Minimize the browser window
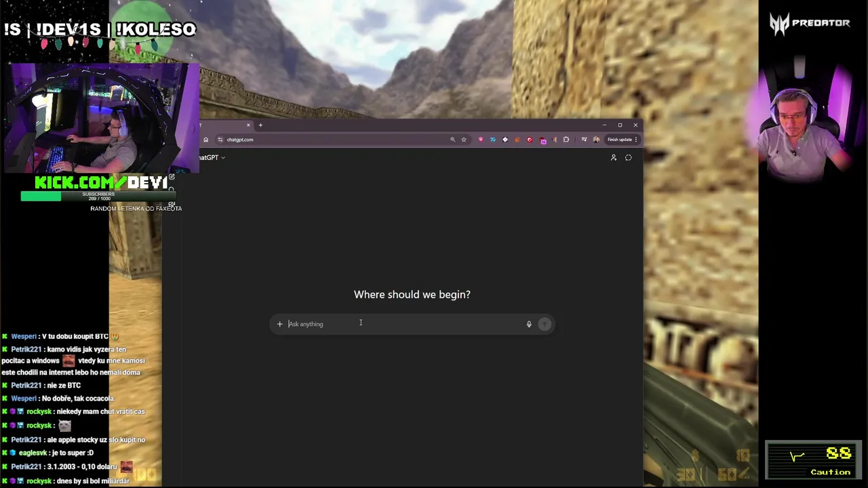Image resolution: width=868 pixels, height=488 pixels. click(604, 125)
